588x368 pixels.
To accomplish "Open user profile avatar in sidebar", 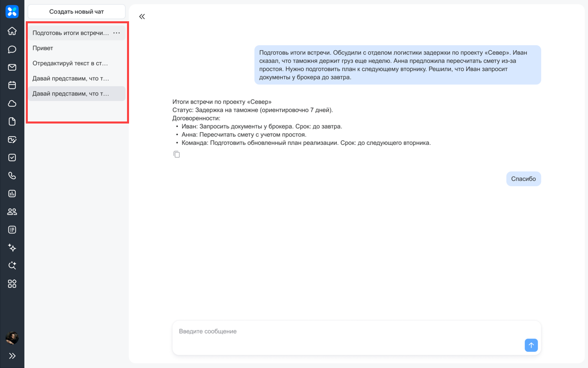I will (x=12, y=338).
